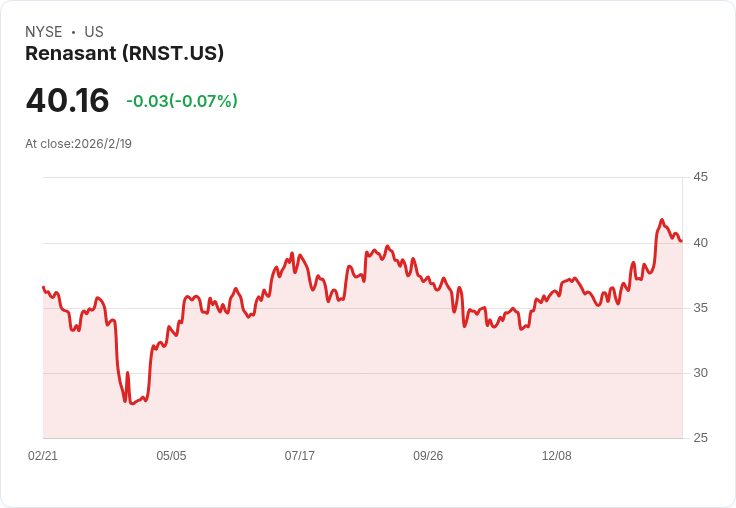Select the 40 y-axis price label
Screen dimensions: 736x508
coord(701,242)
